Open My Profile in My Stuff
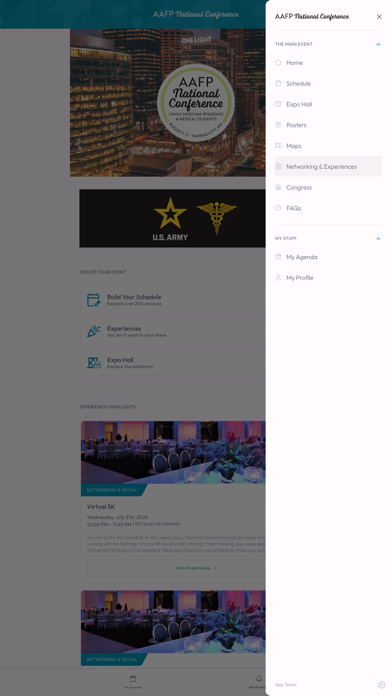Image resolution: width=392 pixels, height=696 pixels. 329,278
